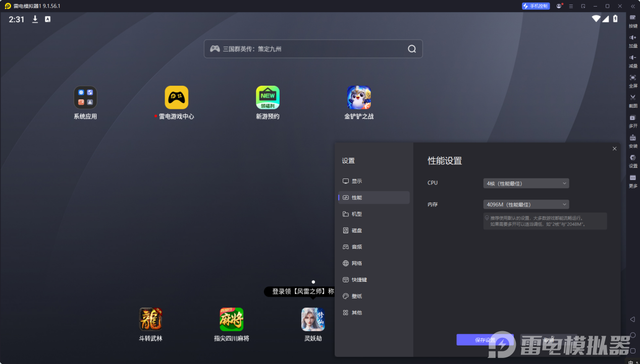Open the 机型 settings tab

point(374,214)
